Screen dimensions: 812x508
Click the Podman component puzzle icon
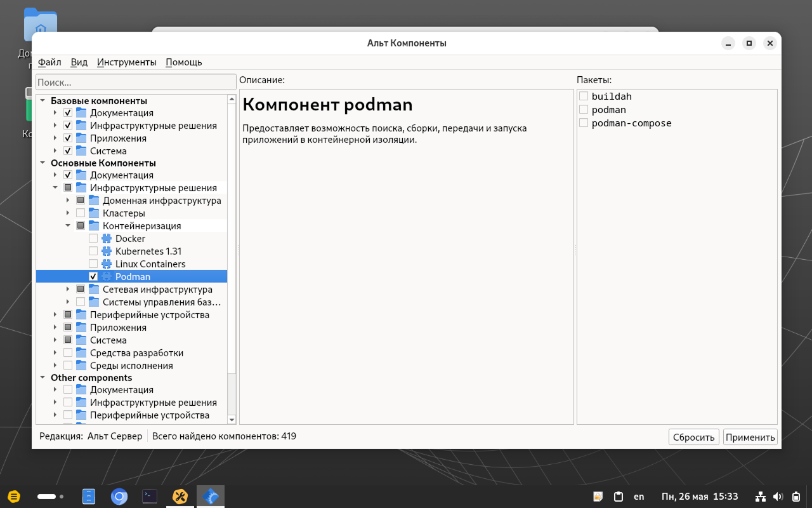[x=107, y=276]
